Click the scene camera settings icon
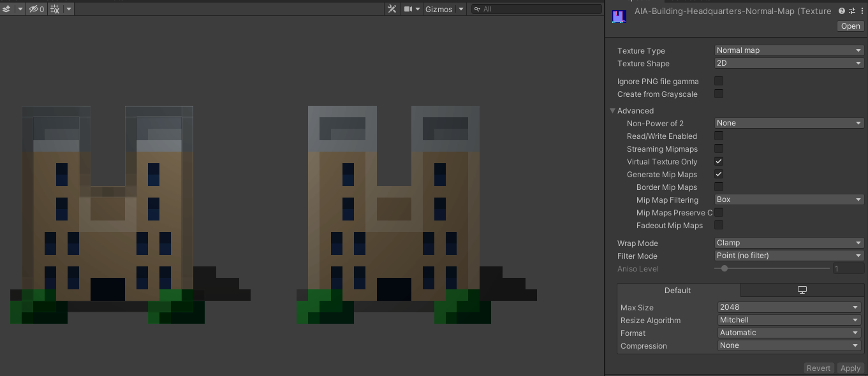The height and width of the screenshot is (376, 868). (x=408, y=9)
